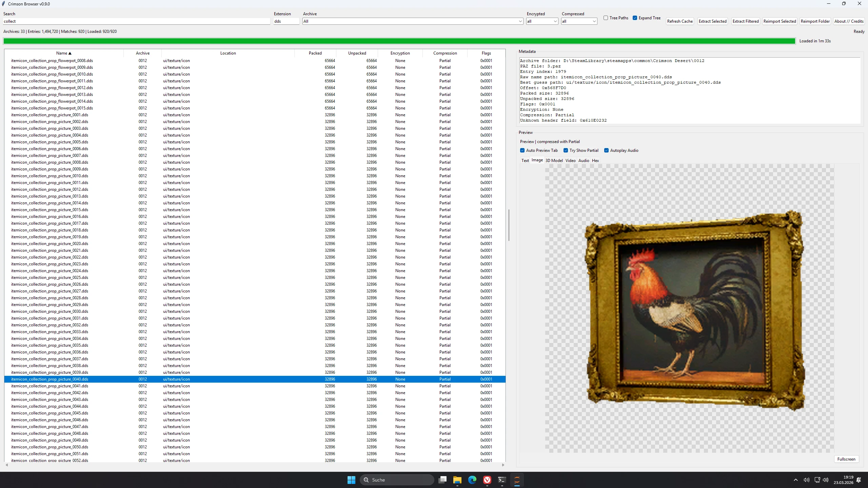868x488 pixels.
Task: Click the taskbar clock showing 19:19
Action: [844, 480]
